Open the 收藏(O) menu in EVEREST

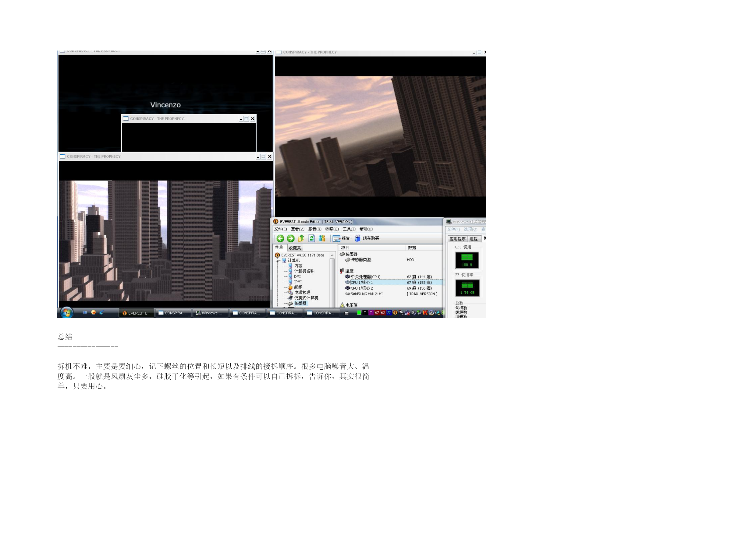pyautogui.click(x=332, y=229)
